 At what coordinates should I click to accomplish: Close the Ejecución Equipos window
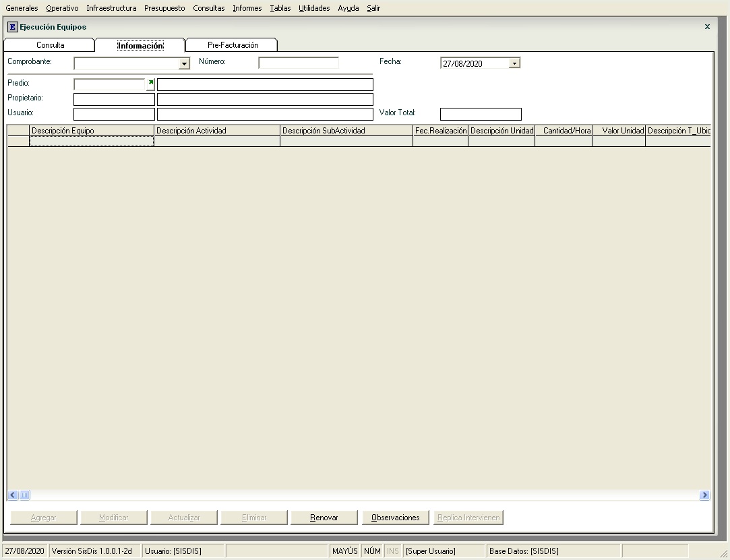(x=707, y=27)
